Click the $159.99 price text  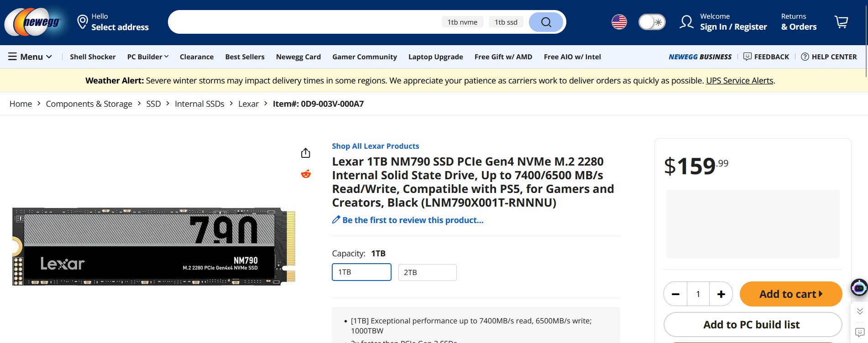click(x=696, y=166)
